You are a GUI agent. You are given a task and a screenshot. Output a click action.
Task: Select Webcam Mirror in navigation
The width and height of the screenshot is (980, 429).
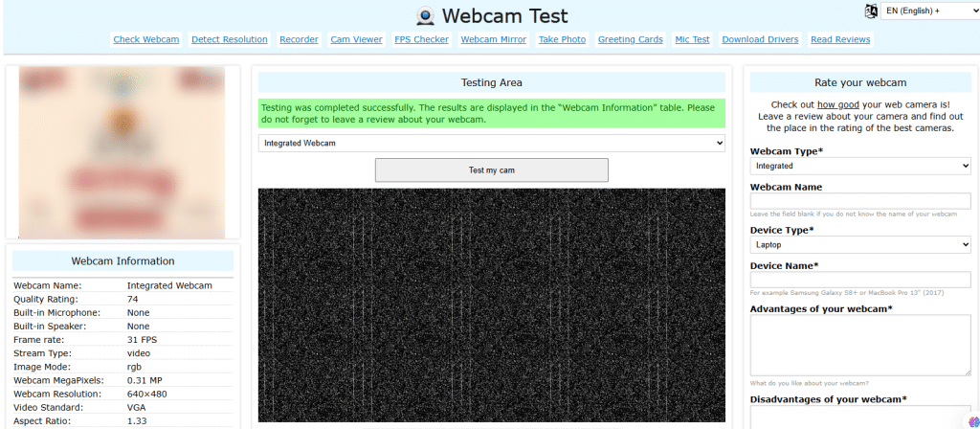pyautogui.click(x=493, y=39)
